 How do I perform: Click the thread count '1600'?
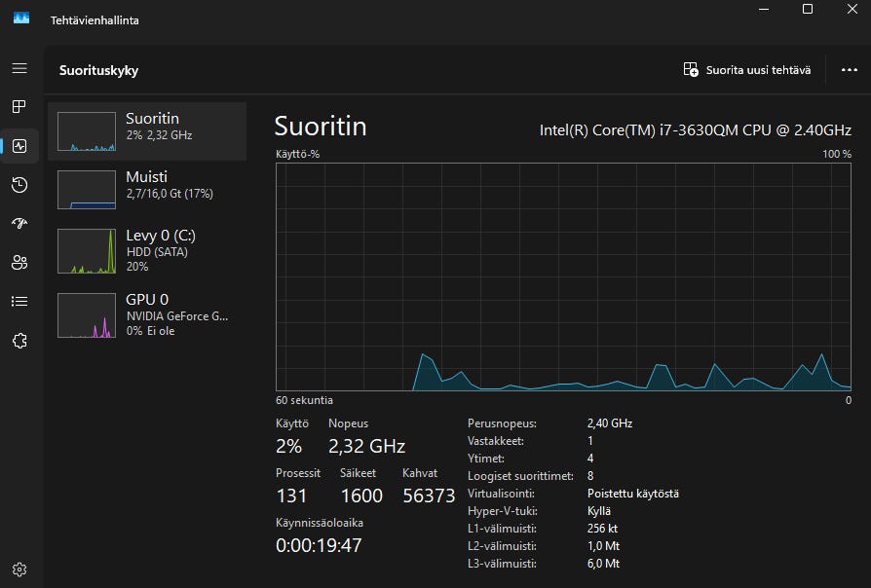pyautogui.click(x=361, y=496)
